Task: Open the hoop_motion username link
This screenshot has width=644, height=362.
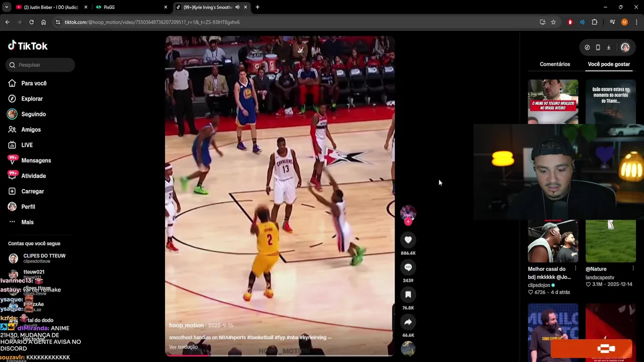Action: click(186, 325)
